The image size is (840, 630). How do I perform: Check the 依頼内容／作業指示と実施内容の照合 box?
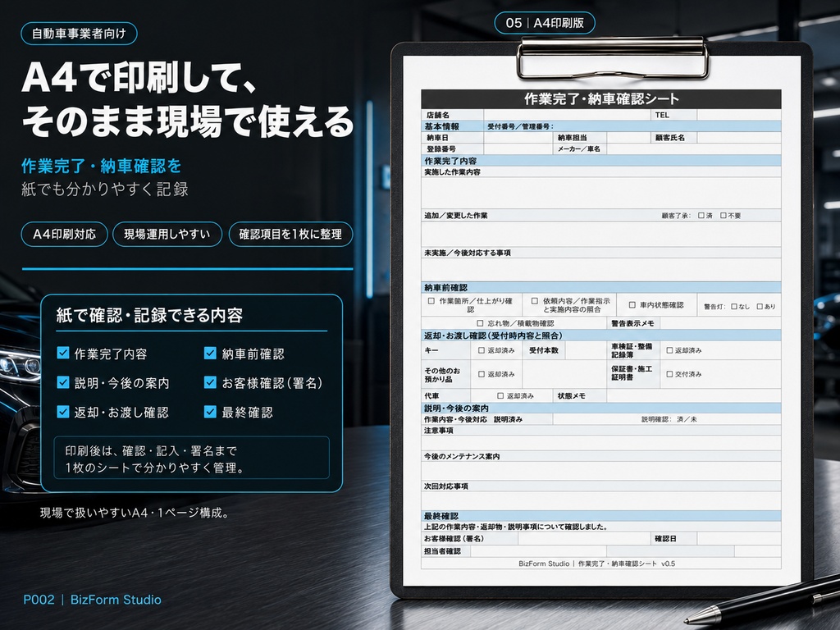[x=535, y=301]
